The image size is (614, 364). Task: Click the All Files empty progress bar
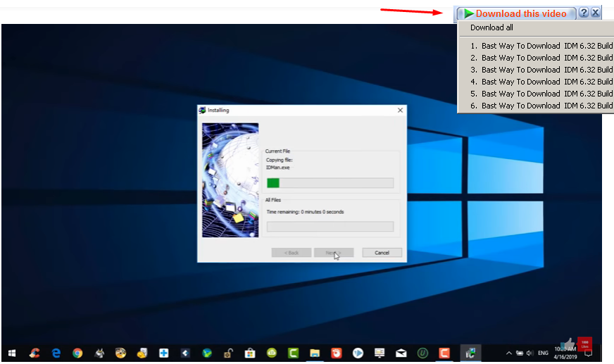click(x=330, y=226)
